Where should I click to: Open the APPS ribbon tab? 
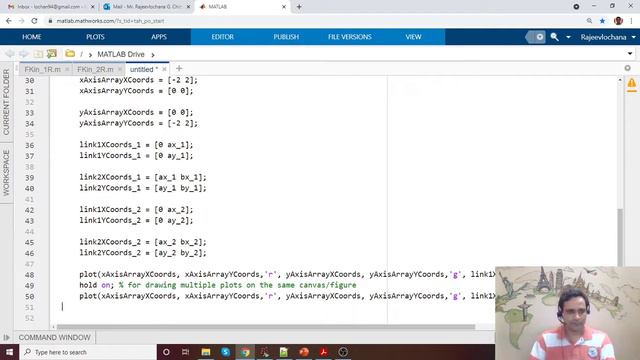click(x=159, y=37)
